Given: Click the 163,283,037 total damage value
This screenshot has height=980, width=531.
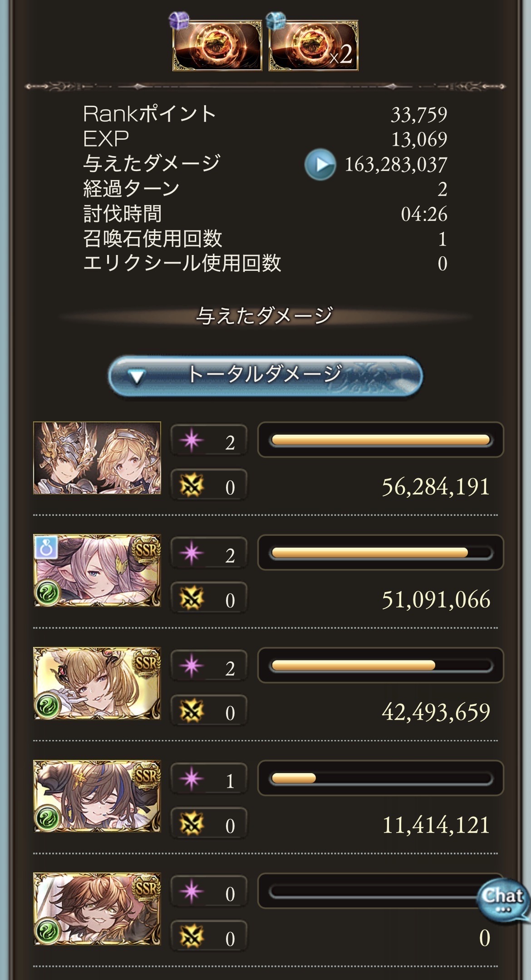Looking at the screenshot, I should point(396,164).
